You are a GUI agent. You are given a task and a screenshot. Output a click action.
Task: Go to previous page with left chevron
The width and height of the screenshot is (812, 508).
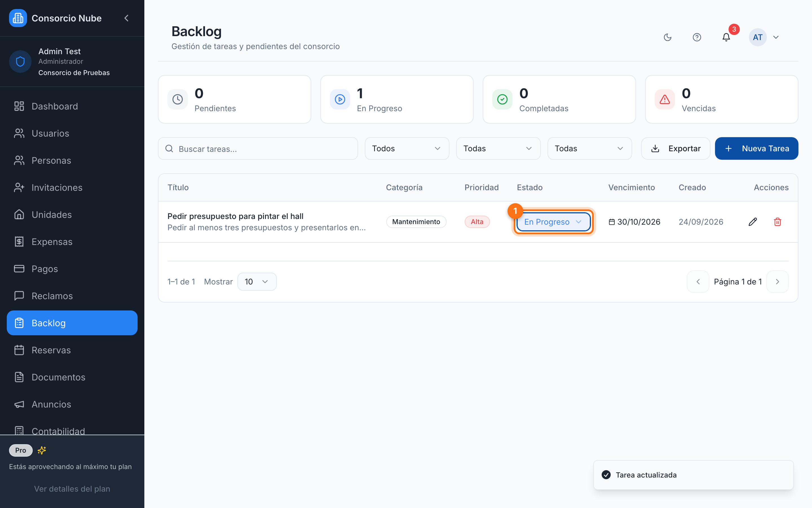coord(698,282)
